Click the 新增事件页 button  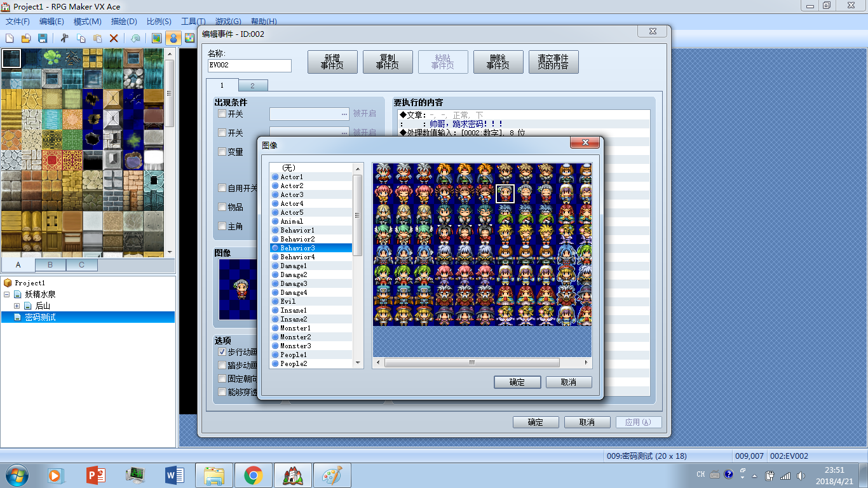[332, 62]
